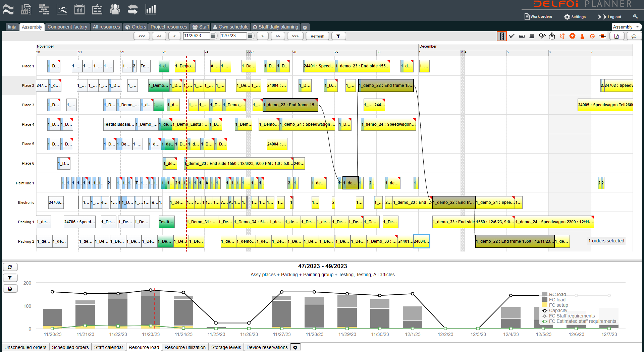Image resolution: width=644 pixels, height=352 pixels.
Task: Open the speech bubble comments button
Action: click(x=634, y=36)
